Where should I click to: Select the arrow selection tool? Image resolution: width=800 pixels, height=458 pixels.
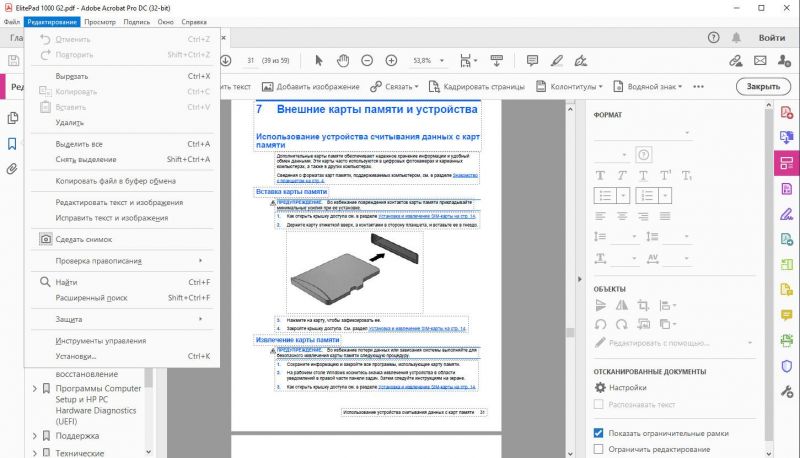point(319,61)
